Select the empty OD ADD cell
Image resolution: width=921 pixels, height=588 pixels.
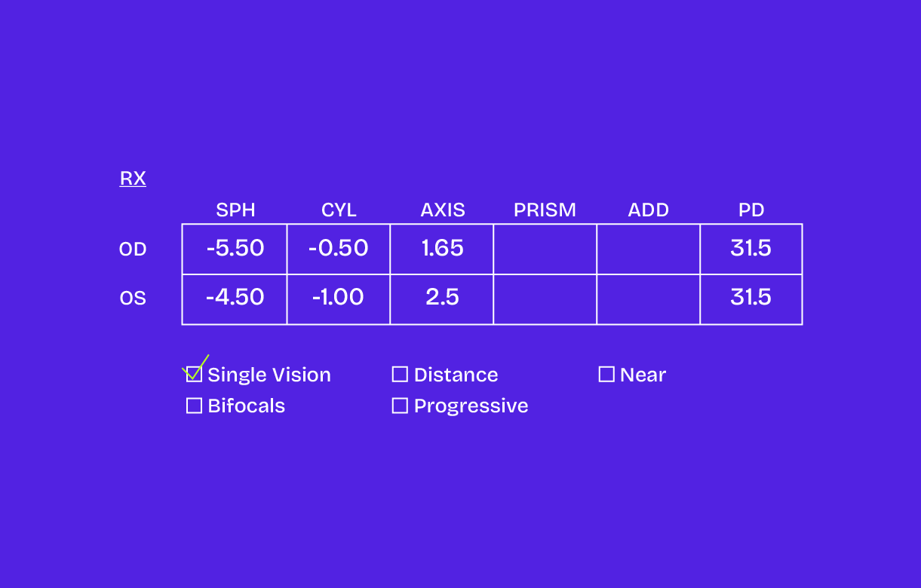(x=648, y=249)
